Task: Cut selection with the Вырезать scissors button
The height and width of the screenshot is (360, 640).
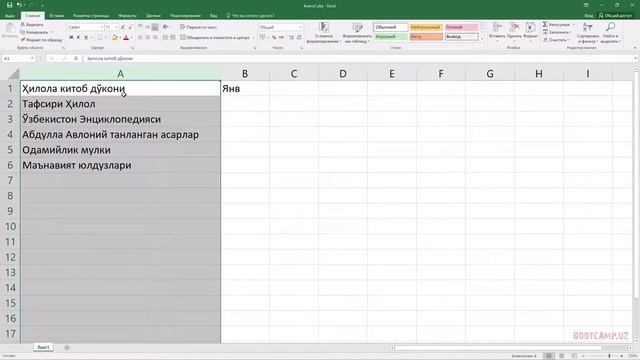Action: click(x=31, y=24)
